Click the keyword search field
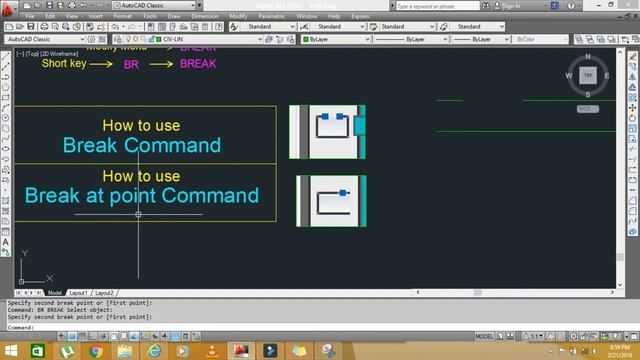The image size is (640, 360). 437,6
